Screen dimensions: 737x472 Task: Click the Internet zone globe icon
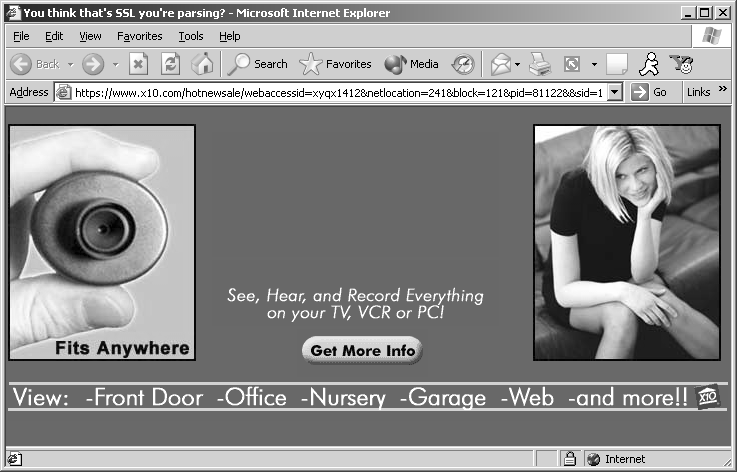[x=594, y=459]
